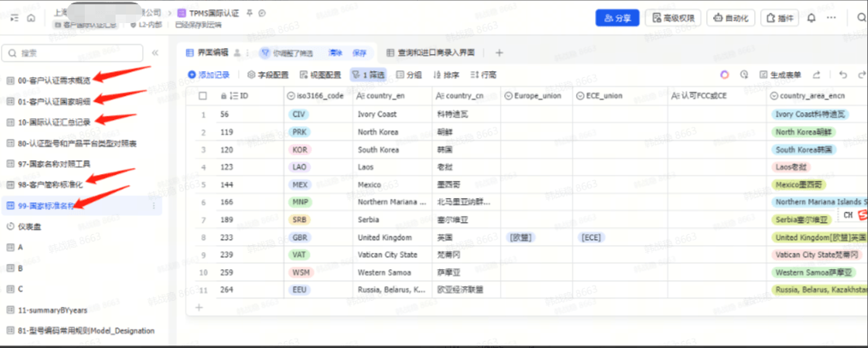Open 10-国际认证汇总记录 table
868x348 pixels.
tap(54, 122)
